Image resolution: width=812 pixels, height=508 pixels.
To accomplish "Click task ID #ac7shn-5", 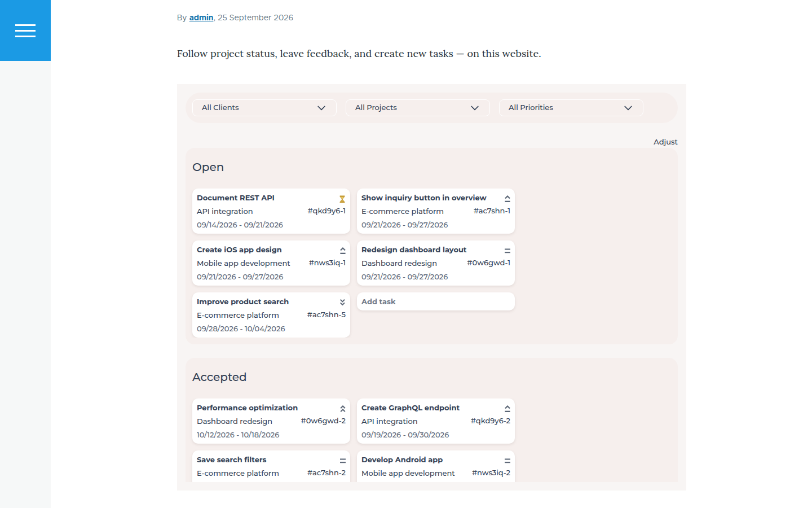I will pyautogui.click(x=326, y=314).
